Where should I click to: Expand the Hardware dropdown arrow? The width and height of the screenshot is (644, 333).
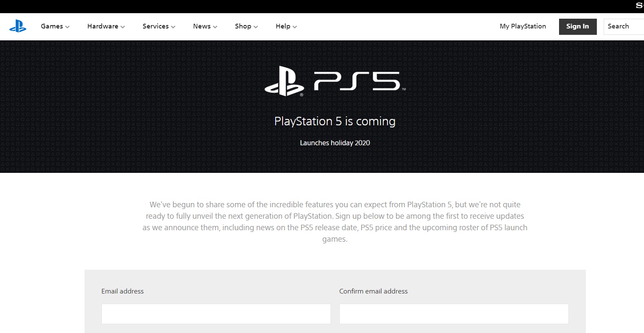(123, 27)
